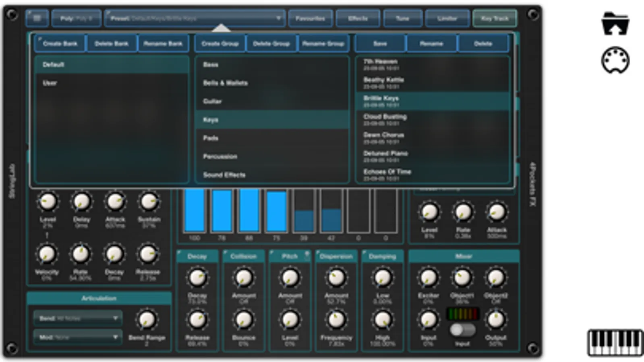Collapse the Preset browser dropdown
Image resolution: width=644 pixels, height=362 pixels.
tap(195, 18)
